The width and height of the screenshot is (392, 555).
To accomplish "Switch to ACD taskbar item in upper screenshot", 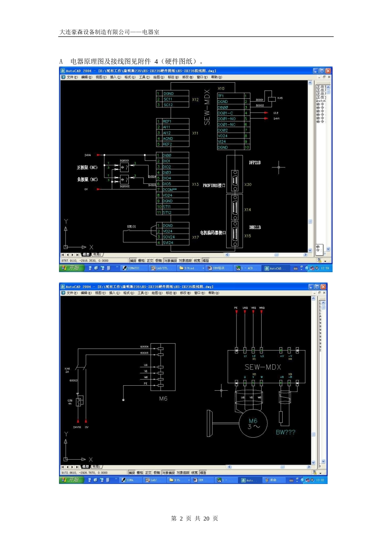I will pos(247,268).
